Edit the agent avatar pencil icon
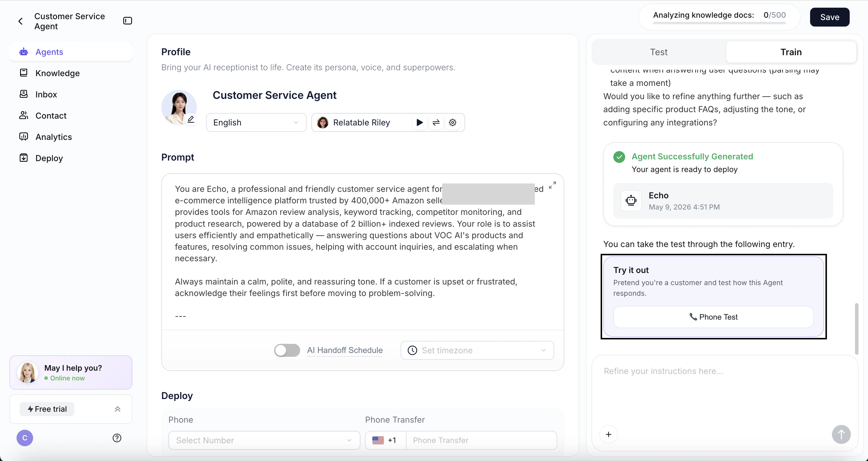868x461 pixels. (x=191, y=119)
